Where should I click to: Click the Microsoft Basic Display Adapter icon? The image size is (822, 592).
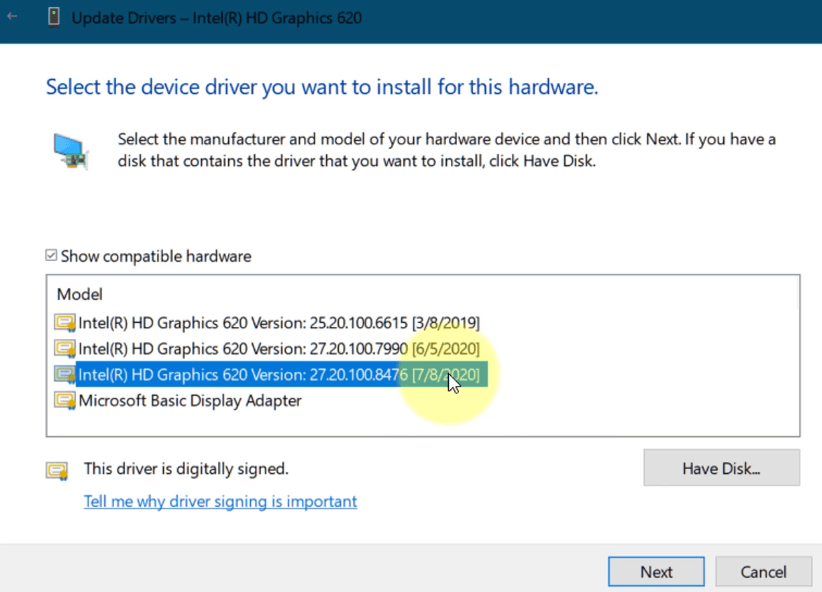click(x=65, y=401)
